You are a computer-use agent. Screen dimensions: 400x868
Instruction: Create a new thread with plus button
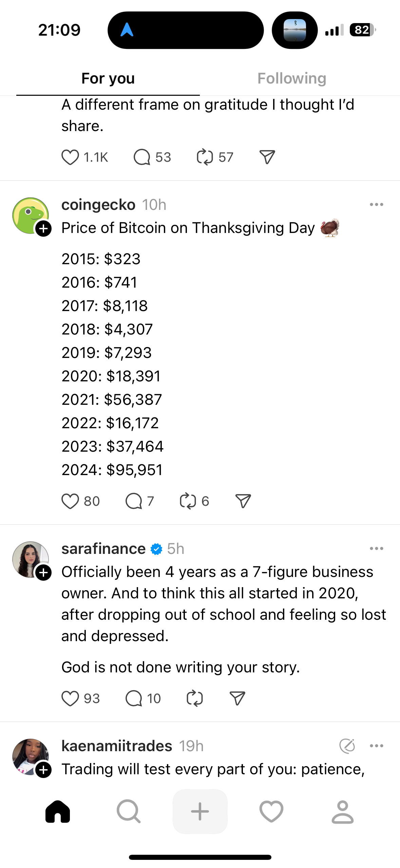[x=200, y=811]
